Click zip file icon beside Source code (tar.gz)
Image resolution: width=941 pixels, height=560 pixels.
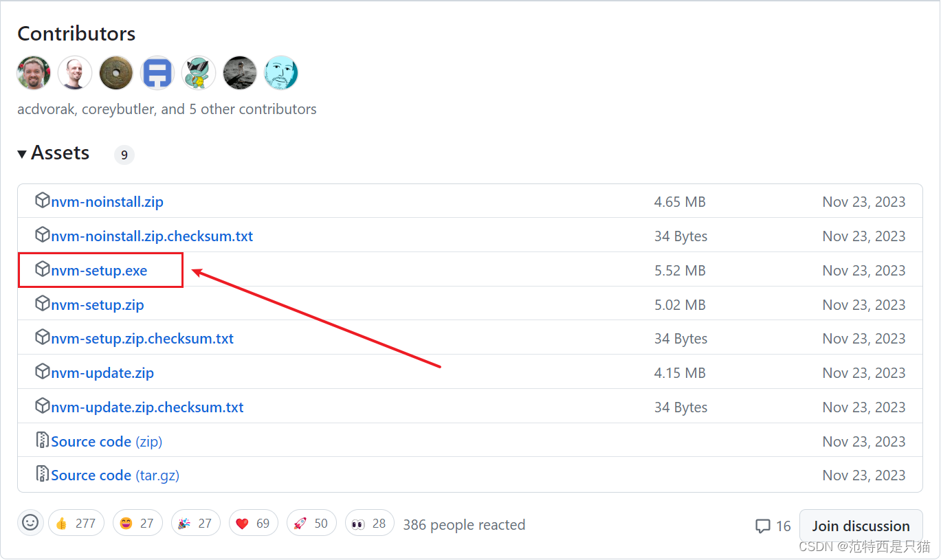(x=43, y=474)
